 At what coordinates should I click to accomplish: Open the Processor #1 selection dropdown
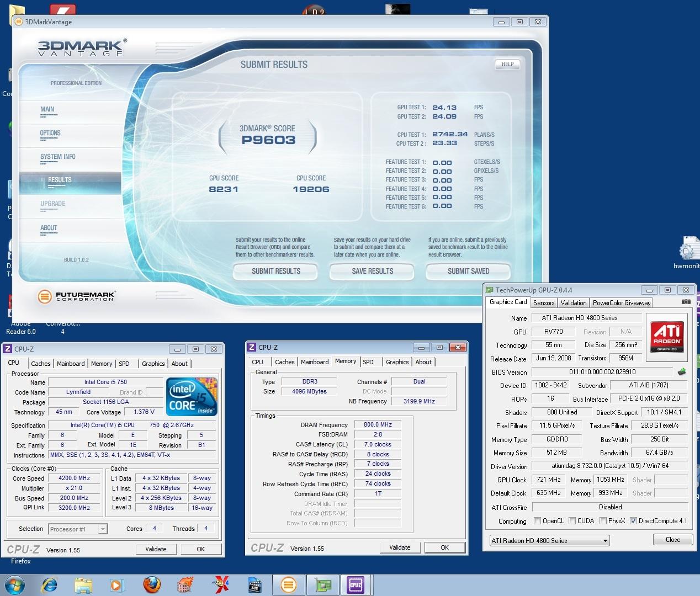point(77,529)
